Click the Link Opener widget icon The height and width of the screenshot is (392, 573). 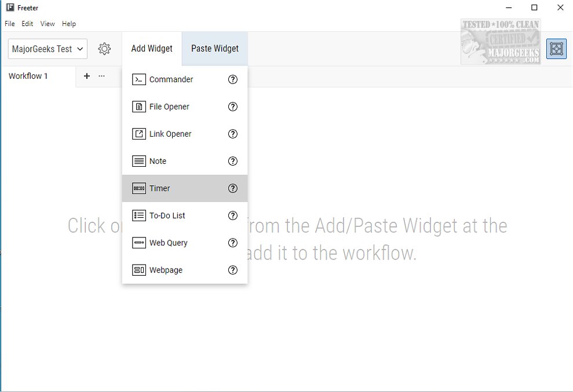pyautogui.click(x=138, y=134)
